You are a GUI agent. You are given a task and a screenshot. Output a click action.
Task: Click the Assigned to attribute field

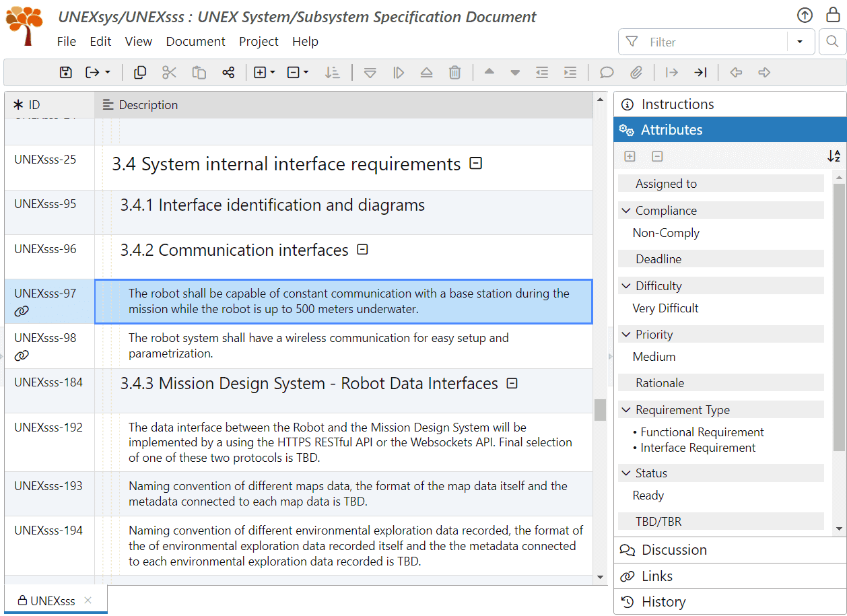721,184
